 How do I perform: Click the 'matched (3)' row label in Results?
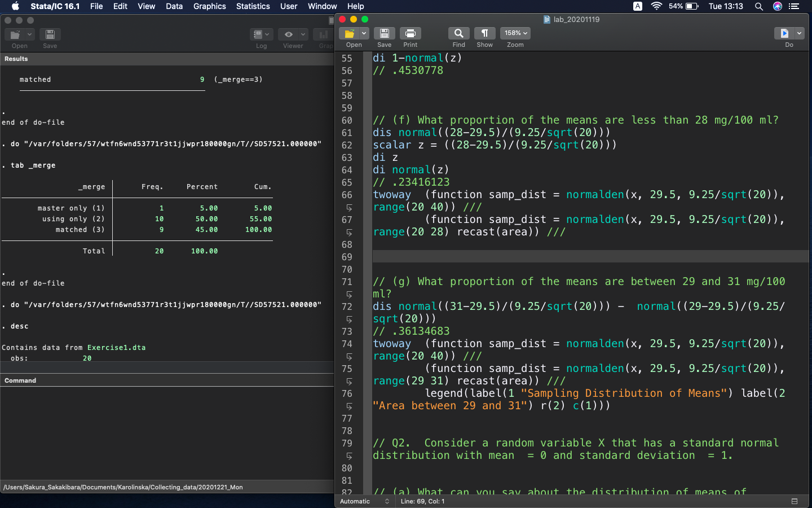pyautogui.click(x=80, y=230)
